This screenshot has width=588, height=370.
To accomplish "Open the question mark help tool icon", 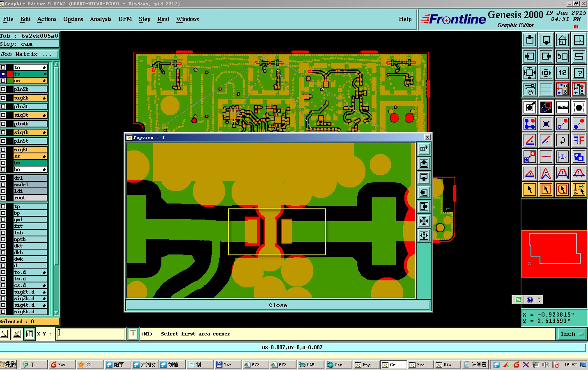I will click(579, 73).
